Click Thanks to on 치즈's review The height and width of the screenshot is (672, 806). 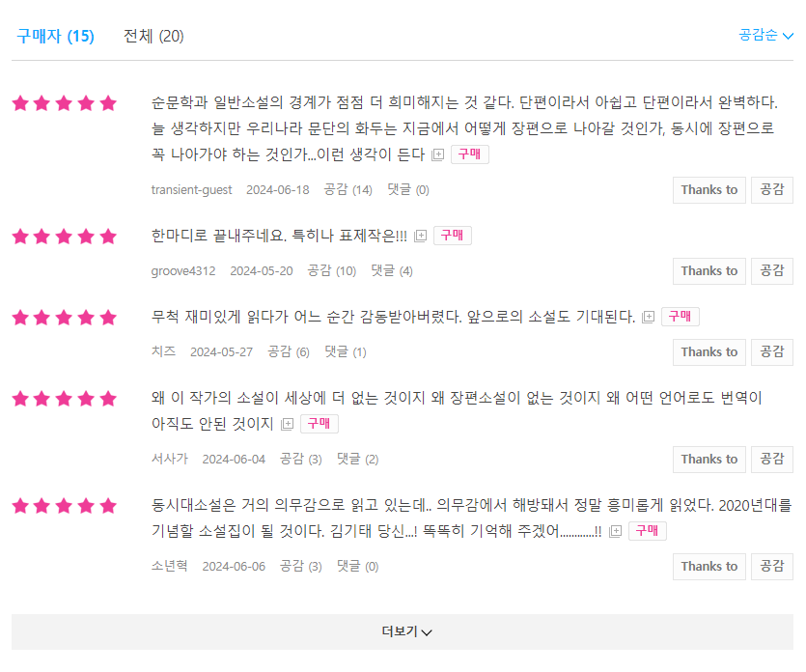(709, 352)
